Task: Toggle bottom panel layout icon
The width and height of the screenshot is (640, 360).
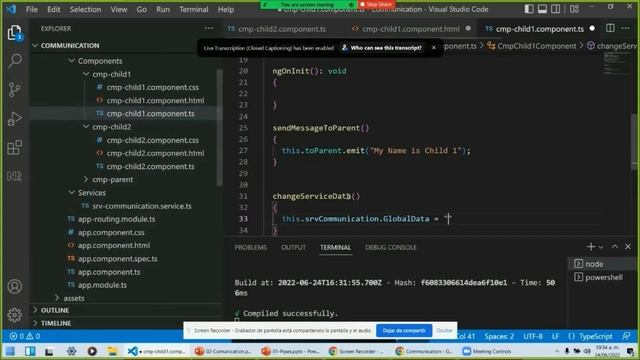Action: [542, 9]
